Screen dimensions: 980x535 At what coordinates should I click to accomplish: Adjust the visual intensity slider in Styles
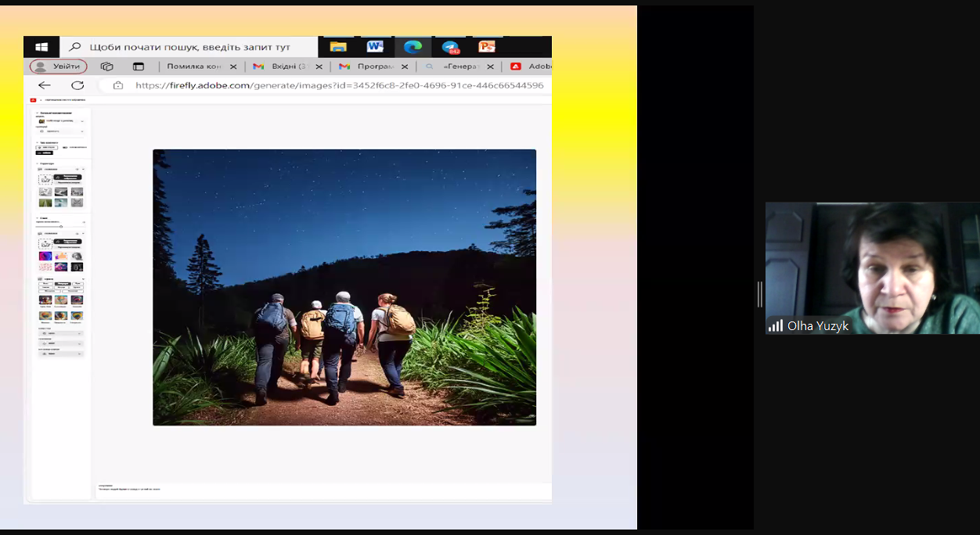(61, 227)
